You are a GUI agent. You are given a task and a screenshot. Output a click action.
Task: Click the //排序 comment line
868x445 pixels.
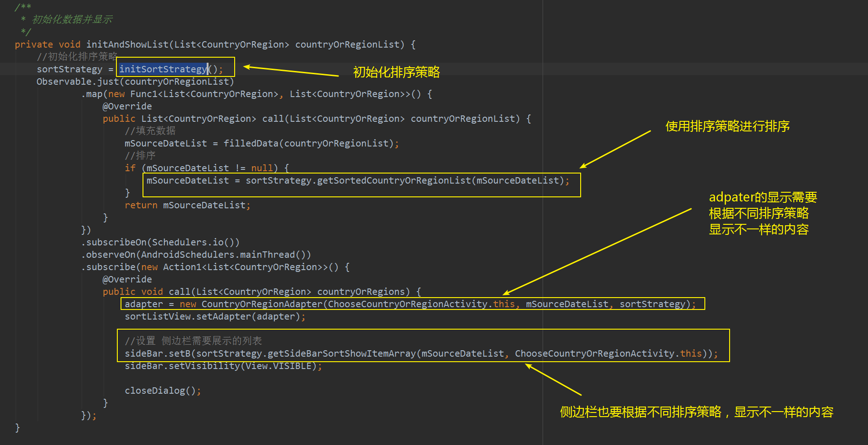[x=140, y=156]
